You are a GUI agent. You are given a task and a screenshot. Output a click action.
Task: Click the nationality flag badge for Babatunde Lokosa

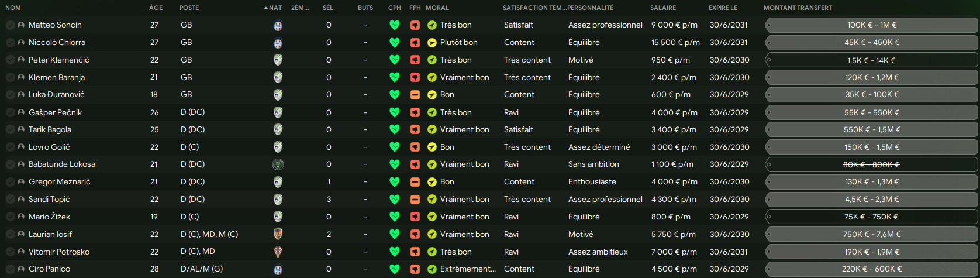(x=278, y=164)
